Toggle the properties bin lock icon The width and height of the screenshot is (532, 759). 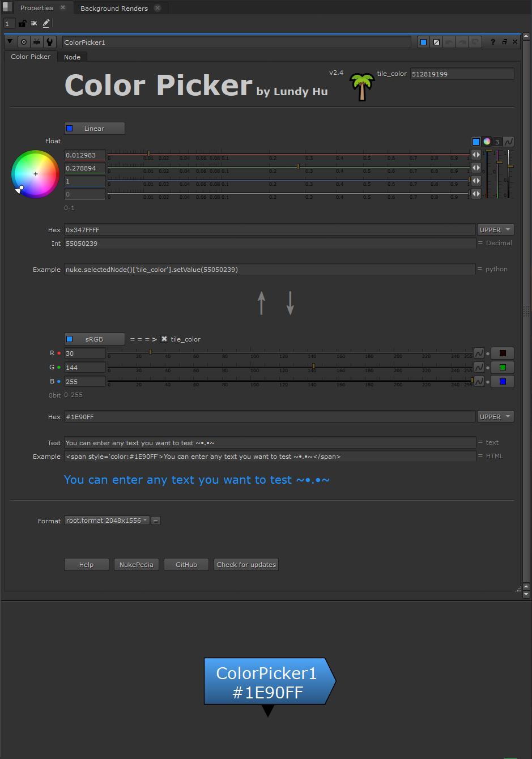point(22,24)
